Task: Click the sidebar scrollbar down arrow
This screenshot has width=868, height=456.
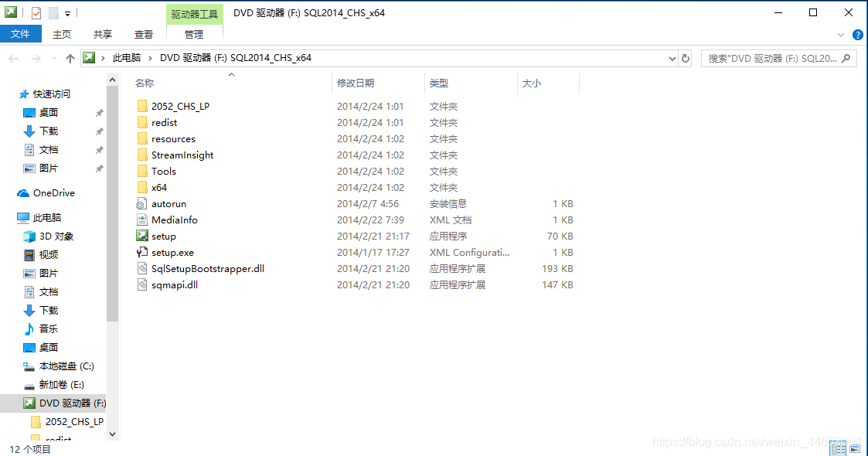Action: click(112, 434)
